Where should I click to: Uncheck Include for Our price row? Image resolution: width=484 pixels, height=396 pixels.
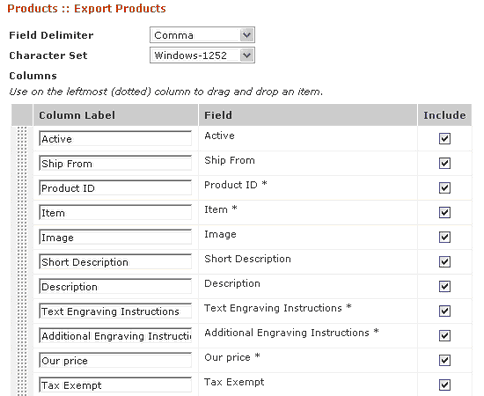(445, 361)
